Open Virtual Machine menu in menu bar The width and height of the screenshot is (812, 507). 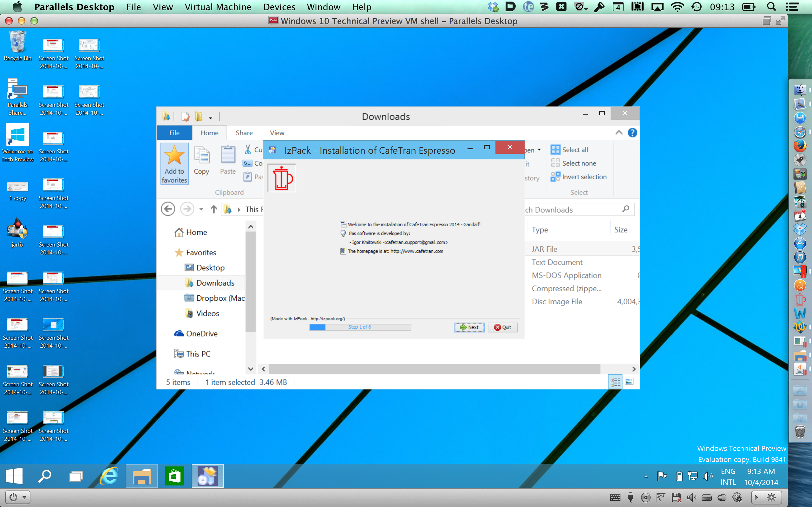tap(218, 7)
